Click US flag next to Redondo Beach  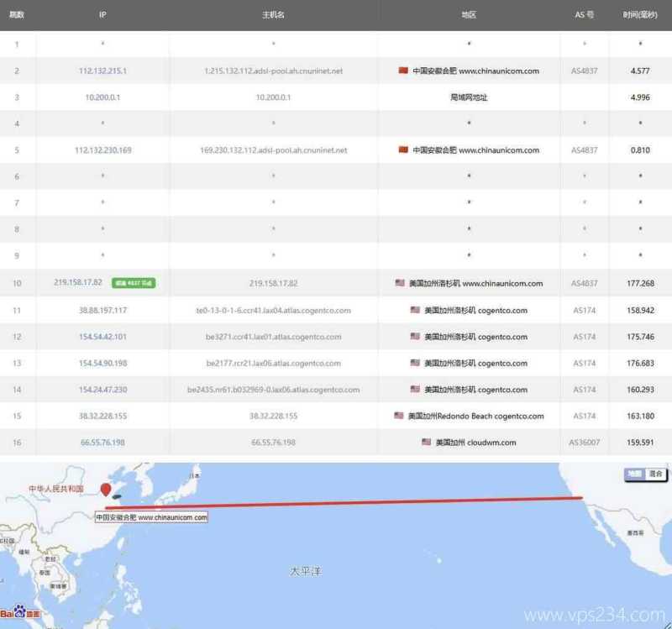coord(399,416)
